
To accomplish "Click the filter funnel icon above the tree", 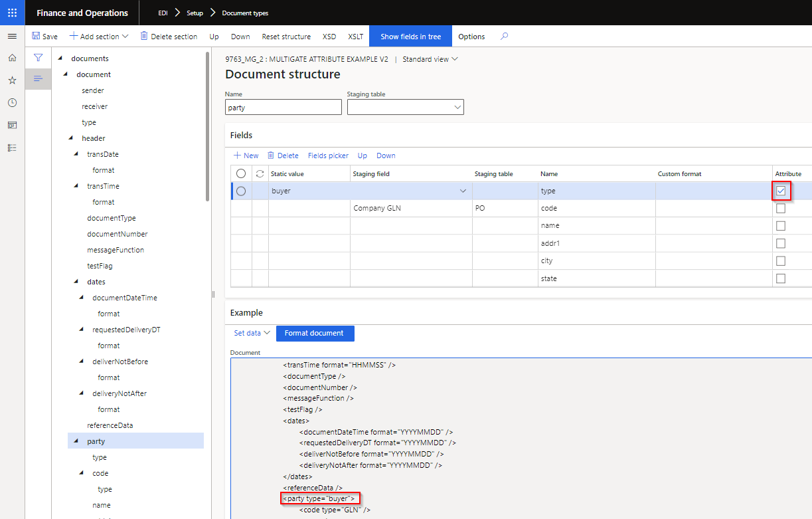I will [38, 58].
